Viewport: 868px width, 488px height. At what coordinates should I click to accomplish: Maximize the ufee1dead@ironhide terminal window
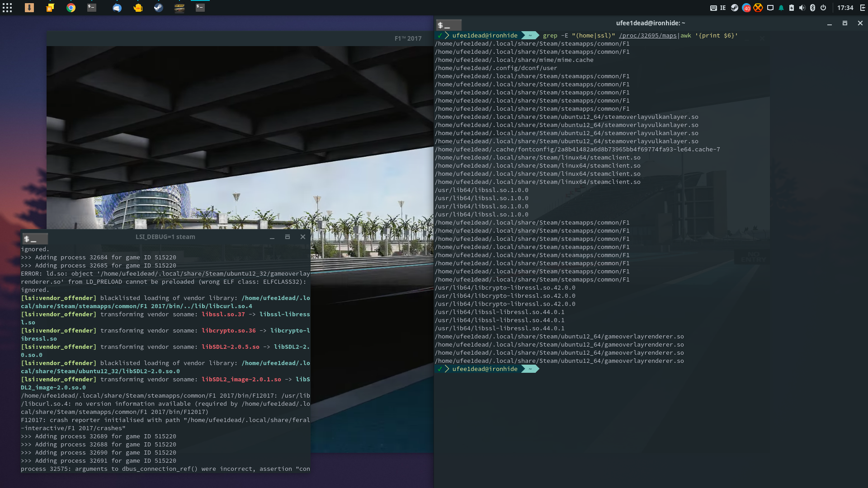pos(845,23)
